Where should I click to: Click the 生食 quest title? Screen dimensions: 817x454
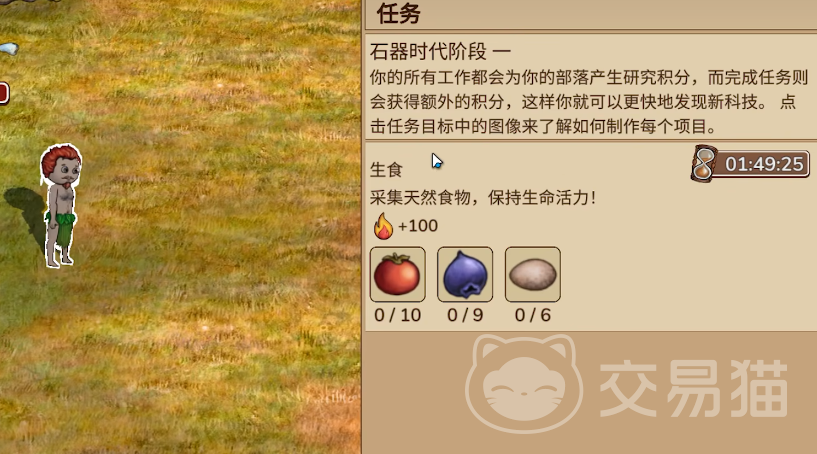386,169
